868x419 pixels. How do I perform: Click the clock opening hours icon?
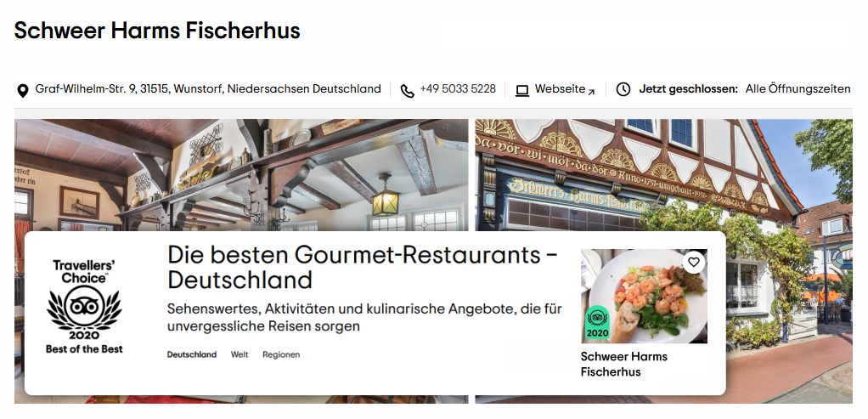pos(623,89)
